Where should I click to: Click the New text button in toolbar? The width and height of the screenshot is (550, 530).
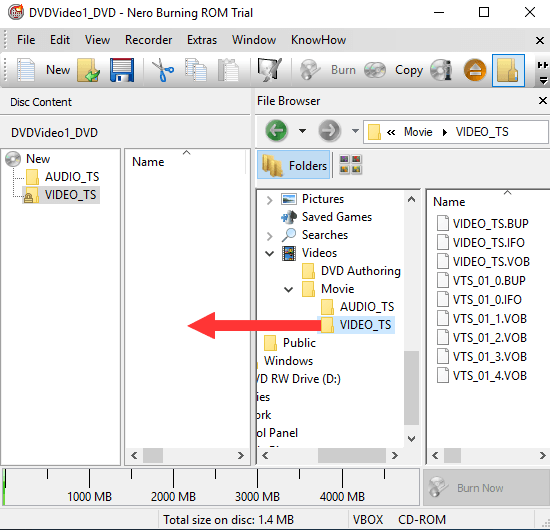pyautogui.click(x=58, y=70)
